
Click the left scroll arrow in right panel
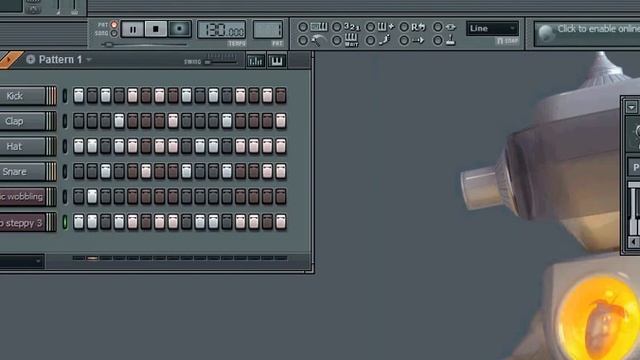coord(633,242)
